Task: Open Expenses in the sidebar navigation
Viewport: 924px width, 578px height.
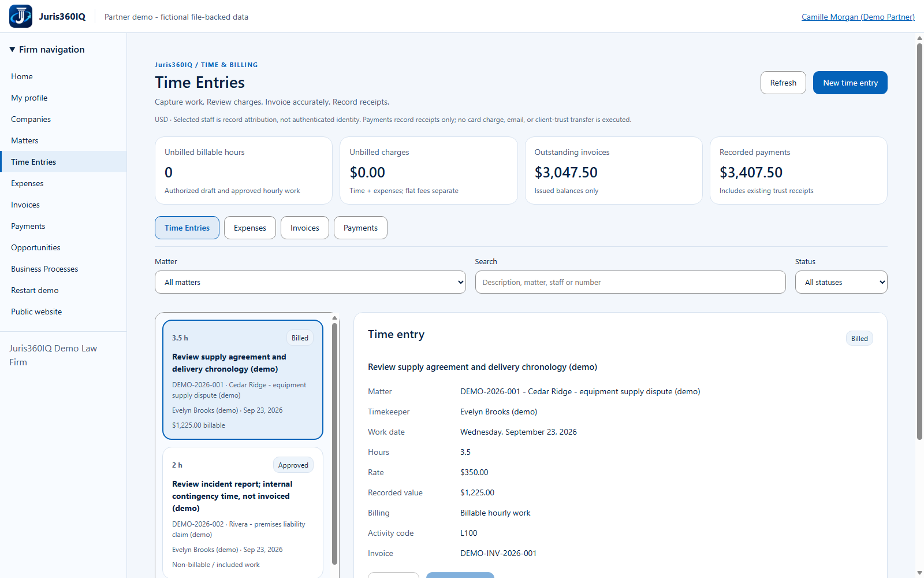Action: 63,183
